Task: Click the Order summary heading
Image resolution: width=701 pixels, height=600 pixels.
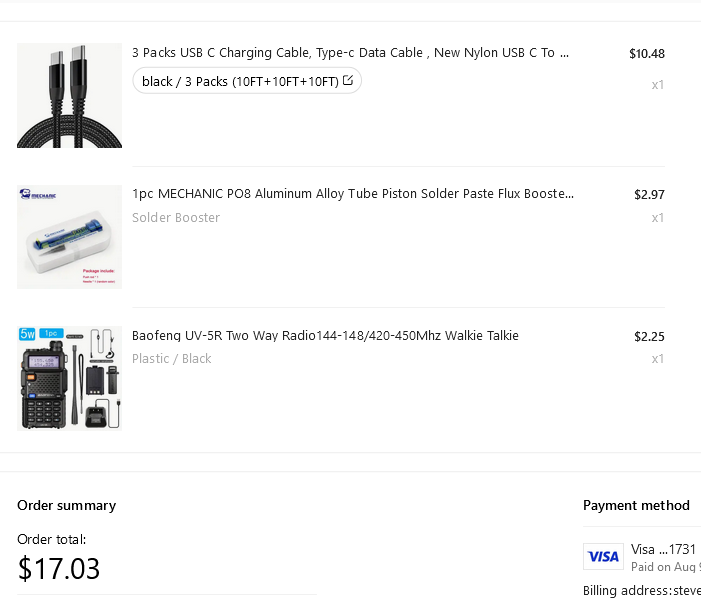Action: coord(67,505)
